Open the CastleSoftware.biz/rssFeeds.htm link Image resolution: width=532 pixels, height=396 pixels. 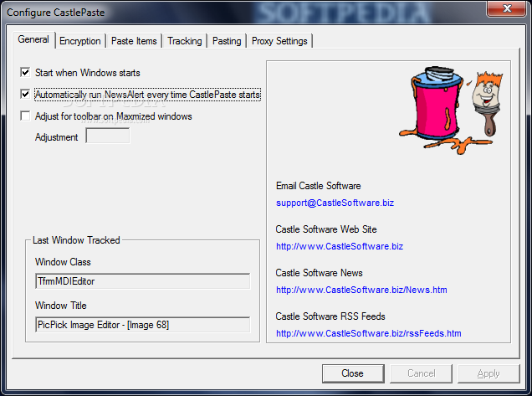tap(368, 333)
